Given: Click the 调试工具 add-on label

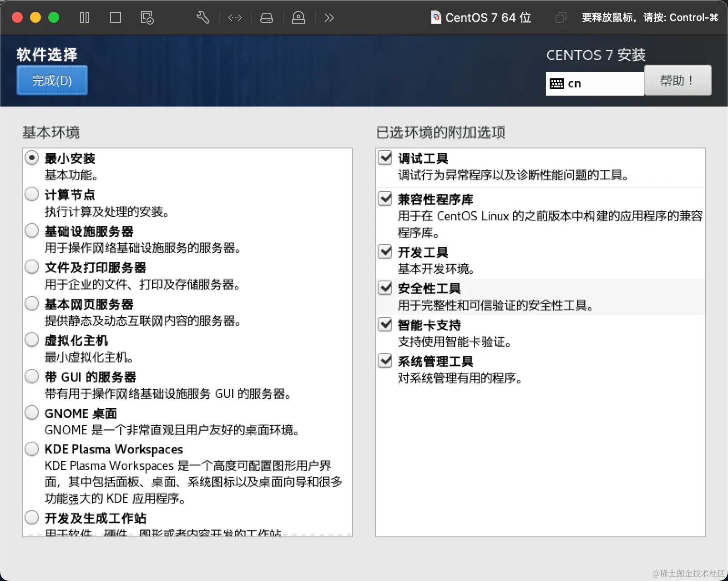Looking at the screenshot, I should (x=423, y=158).
